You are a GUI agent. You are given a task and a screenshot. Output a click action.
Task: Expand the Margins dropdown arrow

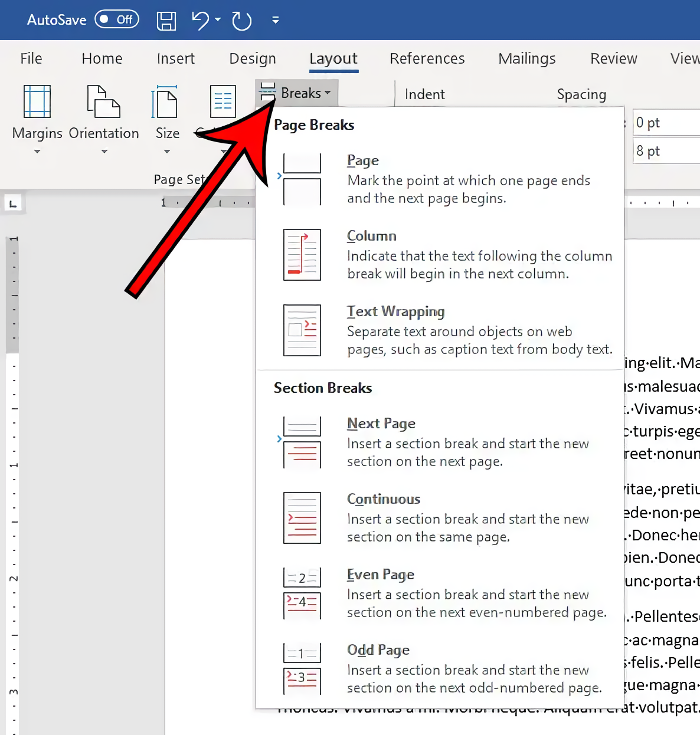click(x=37, y=152)
